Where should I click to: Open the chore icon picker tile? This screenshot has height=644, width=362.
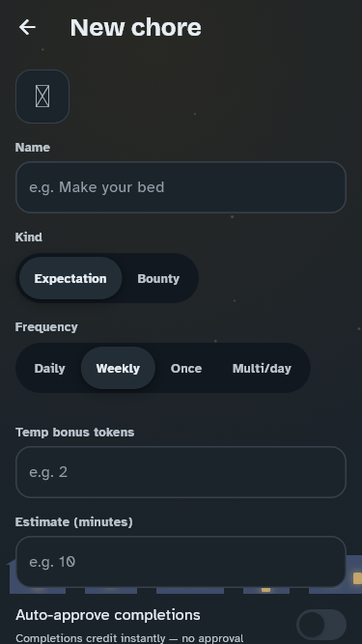click(42, 97)
